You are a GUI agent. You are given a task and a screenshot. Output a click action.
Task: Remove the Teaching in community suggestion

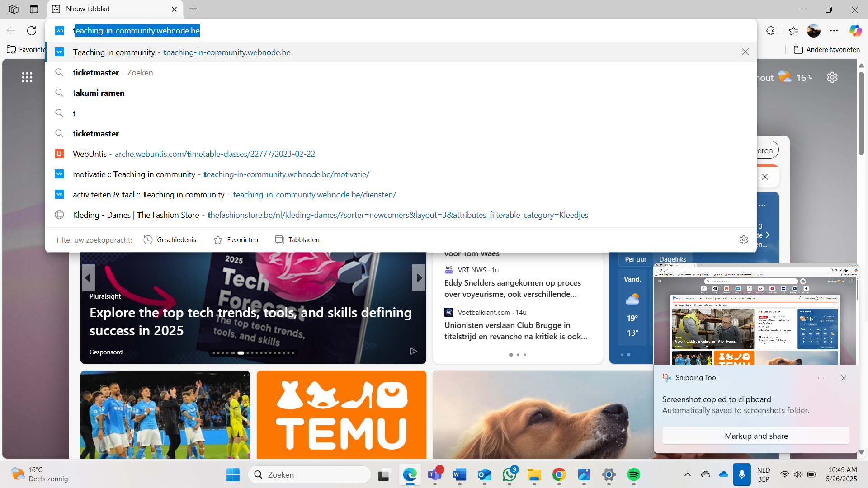[x=745, y=52]
